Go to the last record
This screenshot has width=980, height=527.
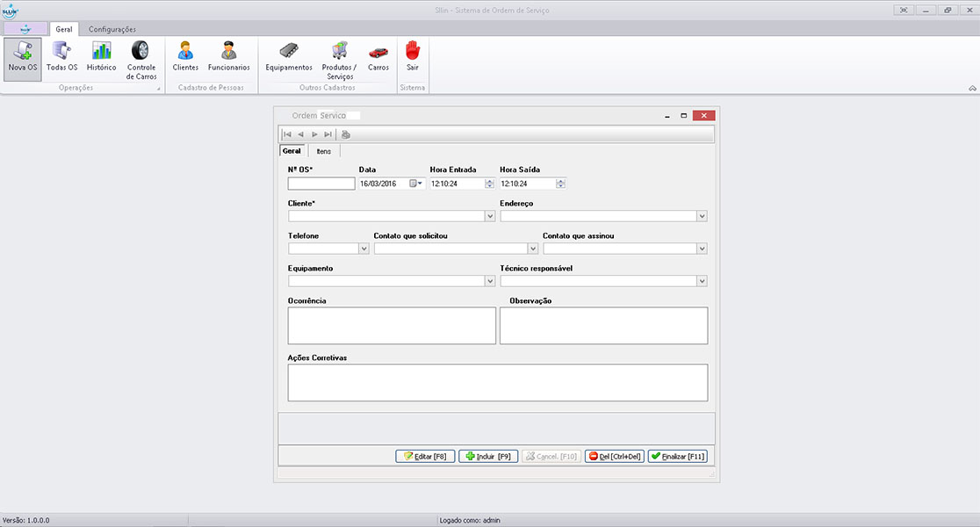coord(328,134)
